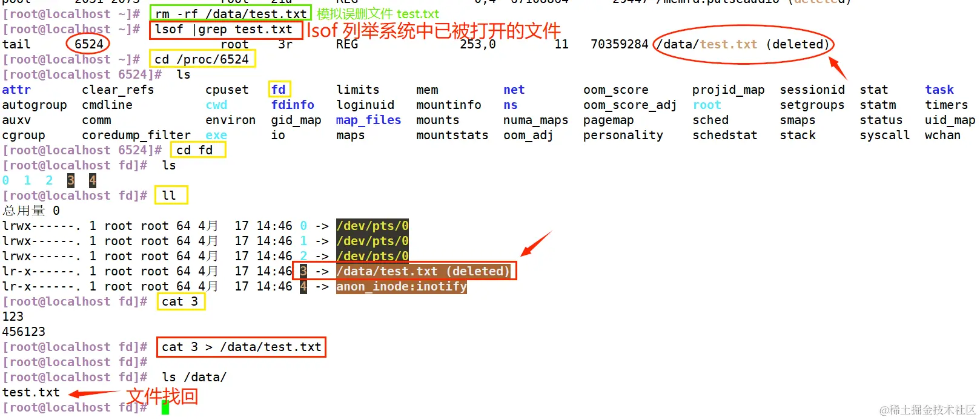
Task: Click the 'projid_map' entry
Action: coord(729,90)
